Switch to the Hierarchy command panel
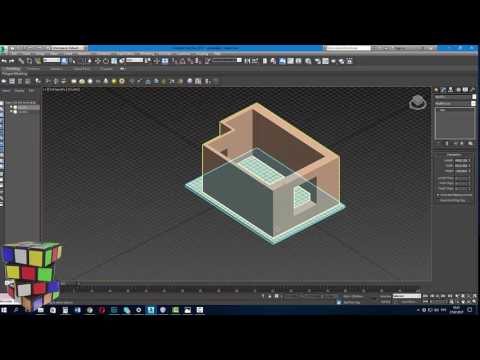Screen dimensions: 480x360 point(451,90)
